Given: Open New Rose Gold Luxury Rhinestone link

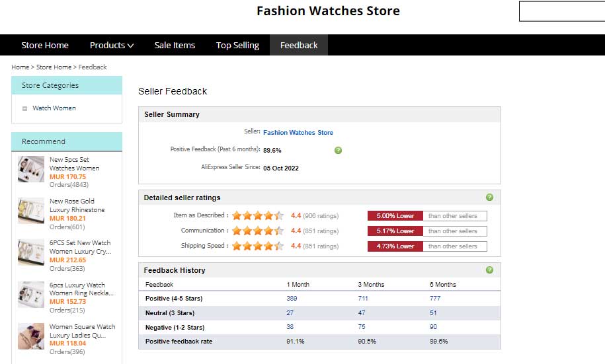Looking at the screenshot, I should click(x=77, y=205).
